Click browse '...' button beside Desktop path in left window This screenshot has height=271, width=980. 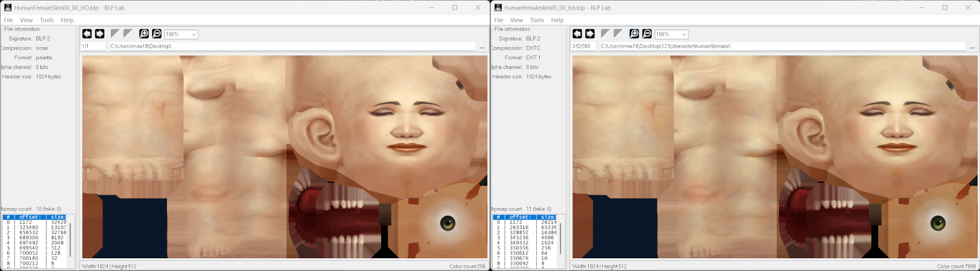pyautogui.click(x=482, y=47)
